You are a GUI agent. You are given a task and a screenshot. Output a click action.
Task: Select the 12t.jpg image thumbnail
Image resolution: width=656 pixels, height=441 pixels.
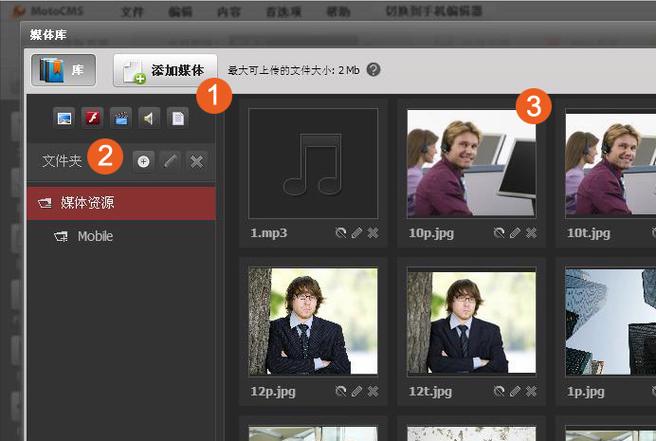point(472,321)
